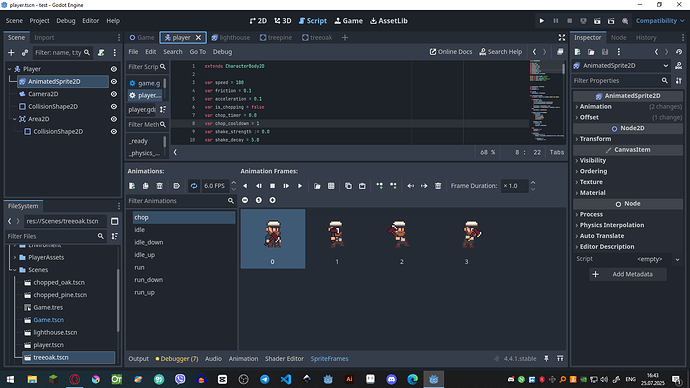This screenshot has height=388, width=690.
Task: Click the new animation icon
Action: coord(132,186)
